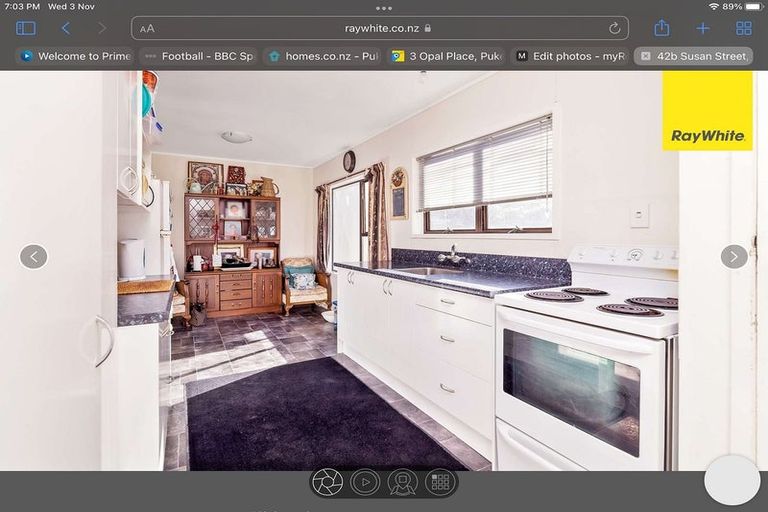This screenshot has height=512, width=768.
Task: Switch to the Football - BBC Sport tab
Action: (199, 56)
